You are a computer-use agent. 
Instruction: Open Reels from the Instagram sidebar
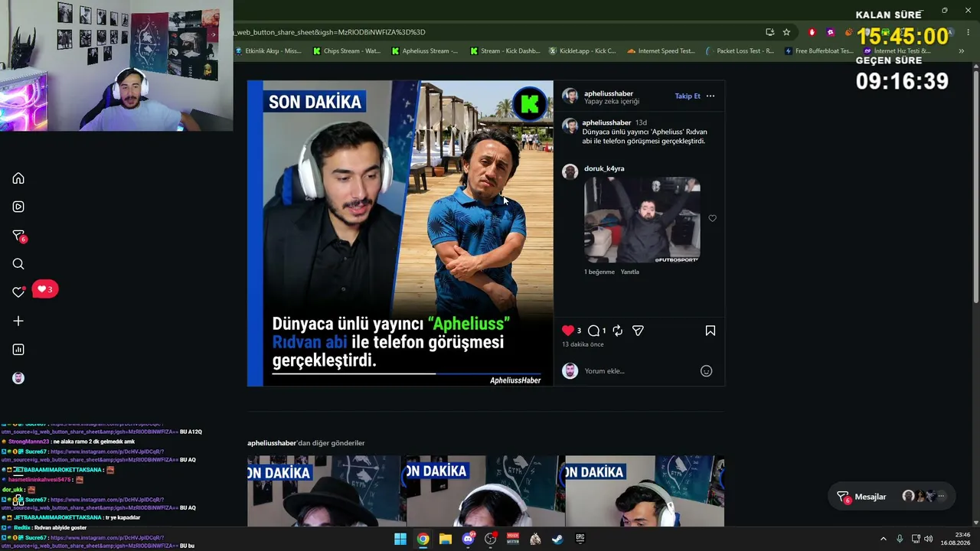coord(18,207)
